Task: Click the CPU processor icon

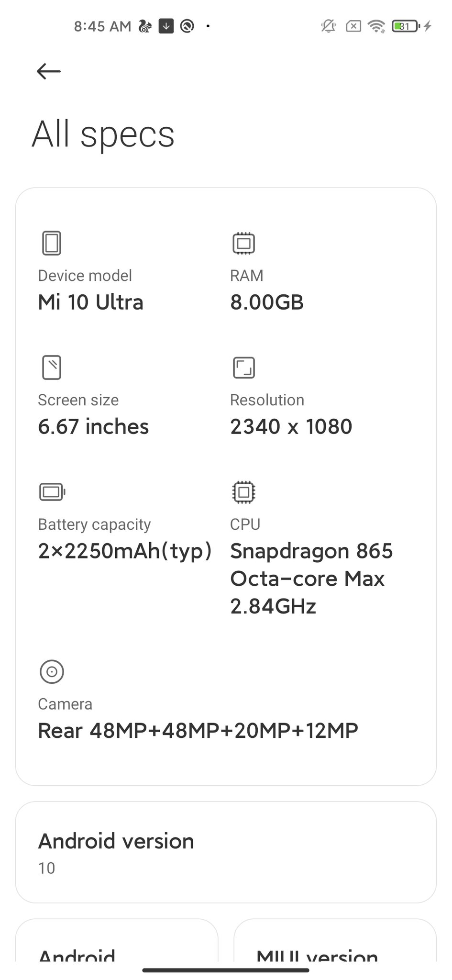Action: pyautogui.click(x=243, y=492)
